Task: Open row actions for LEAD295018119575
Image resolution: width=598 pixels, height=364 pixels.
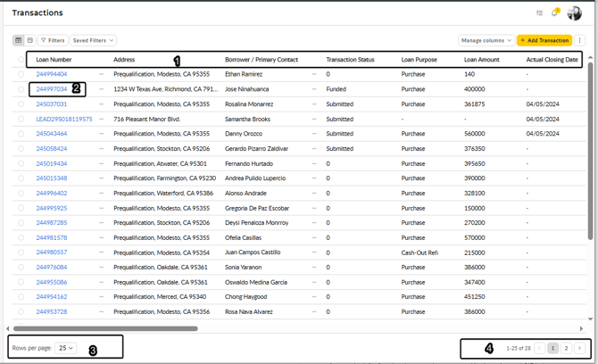Action: click(101, 119)
